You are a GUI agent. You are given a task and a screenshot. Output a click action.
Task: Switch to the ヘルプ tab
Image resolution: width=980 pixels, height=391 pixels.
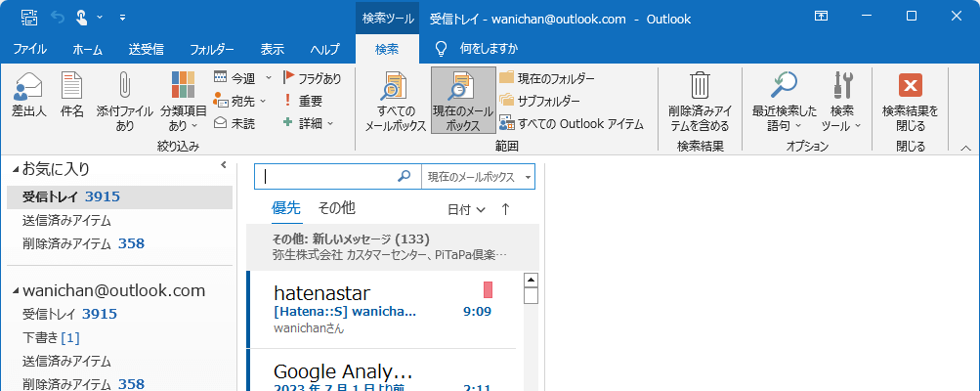click(x=324, y=50)
